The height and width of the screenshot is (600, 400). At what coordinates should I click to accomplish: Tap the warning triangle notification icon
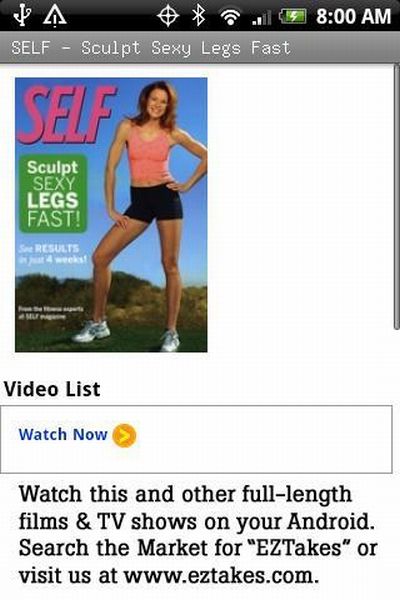(x=54, y=16)
